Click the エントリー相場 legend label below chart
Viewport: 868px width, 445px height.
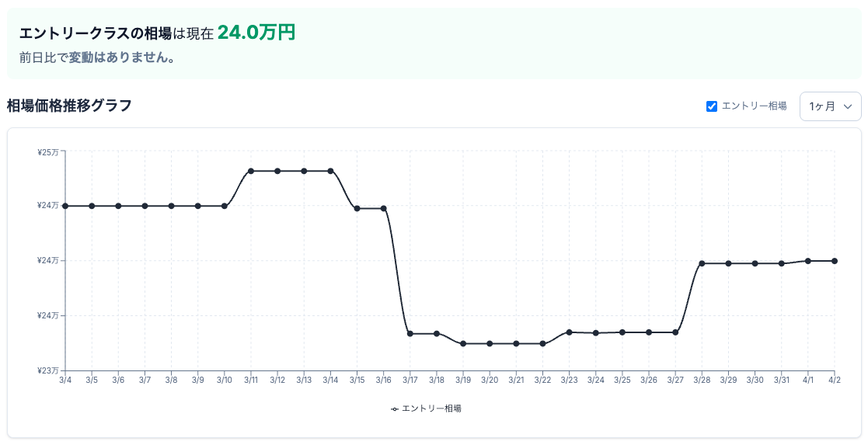click(x=431, y=408)
